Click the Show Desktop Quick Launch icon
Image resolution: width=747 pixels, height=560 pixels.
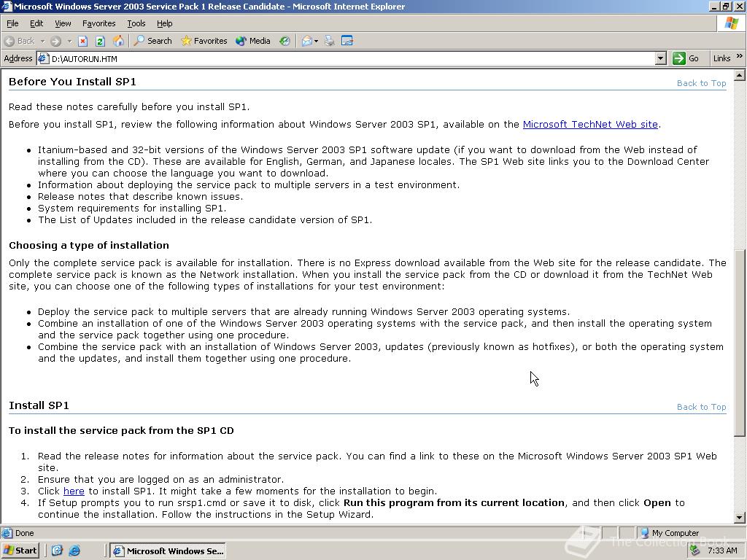coord(57,551)
